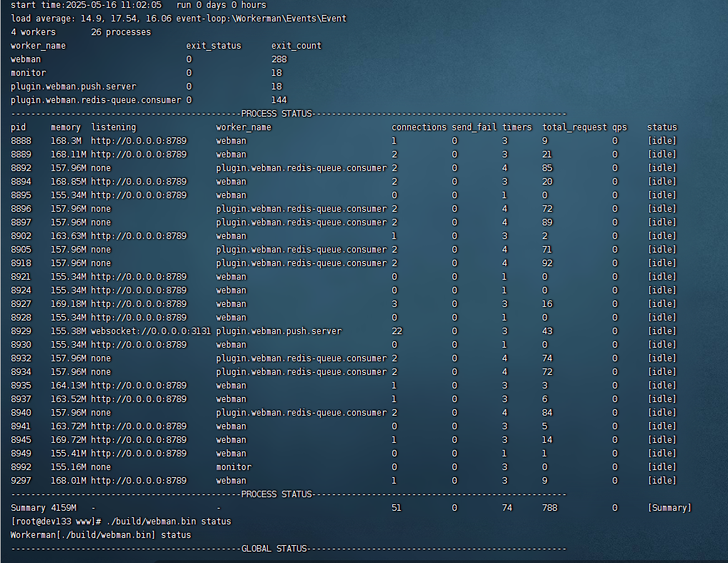728x563 pixels.
Task: Click pid 8905
Action: click(21, 249)
